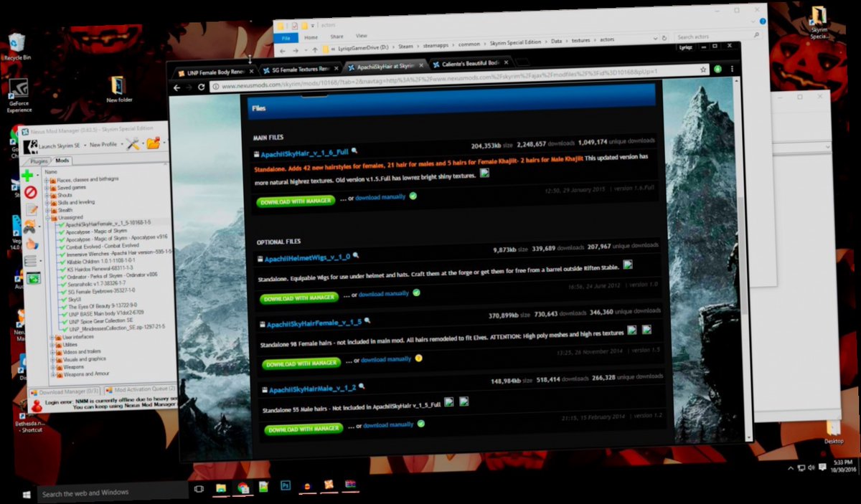
Task: Open the Chrome three-dot menu
Action: [731, 69]
